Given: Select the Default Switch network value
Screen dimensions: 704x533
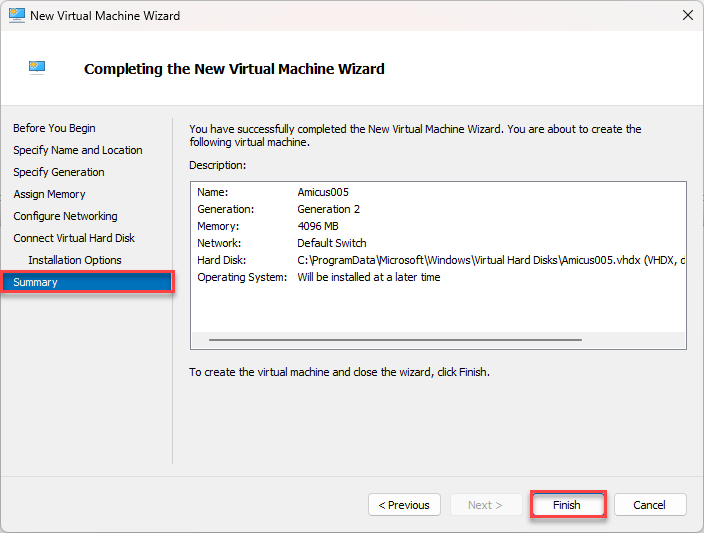Looking at the screenshot, I should point(332,243).
